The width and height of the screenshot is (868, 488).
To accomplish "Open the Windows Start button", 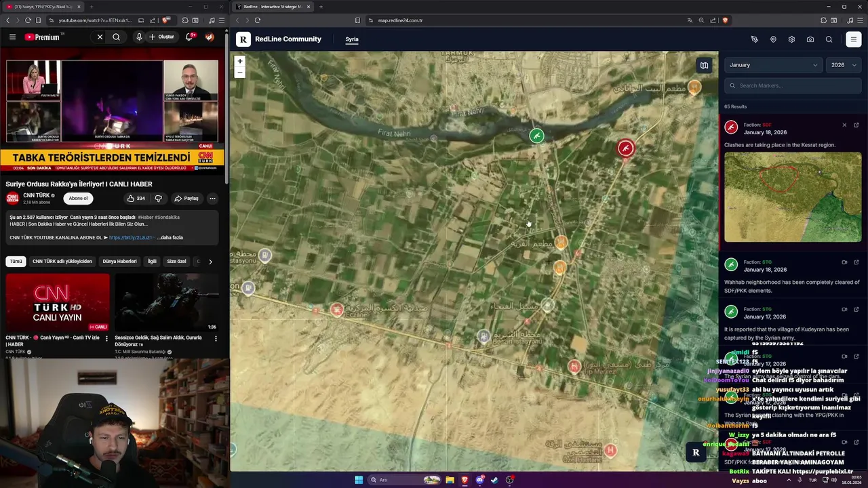I will click(x=359, y=480).
